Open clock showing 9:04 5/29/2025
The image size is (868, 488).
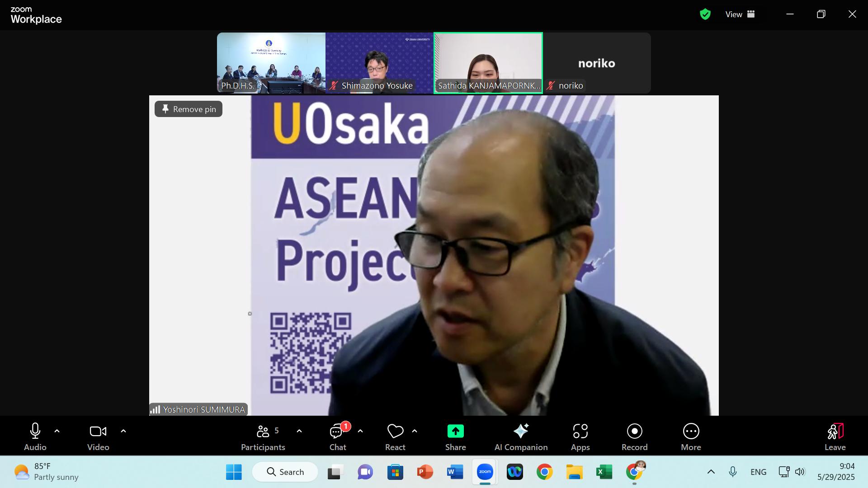(x=836, y=472)
